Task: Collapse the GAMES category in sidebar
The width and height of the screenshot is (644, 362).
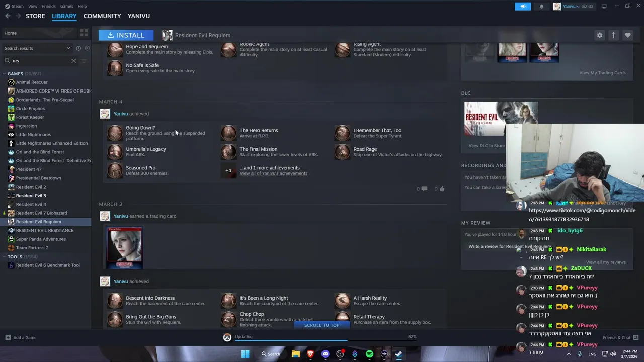Action: coord(5,74)
